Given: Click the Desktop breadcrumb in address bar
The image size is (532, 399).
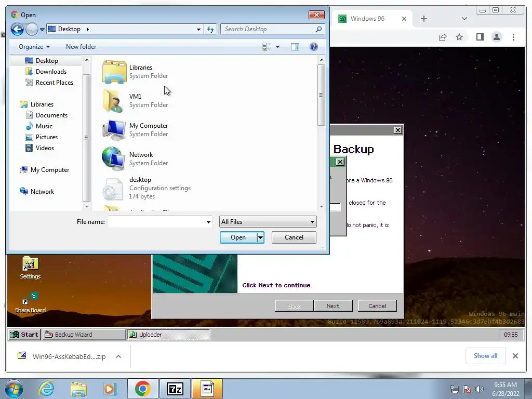Looking at the screenshot, I should pyautogui.click(x=69, y=29).
